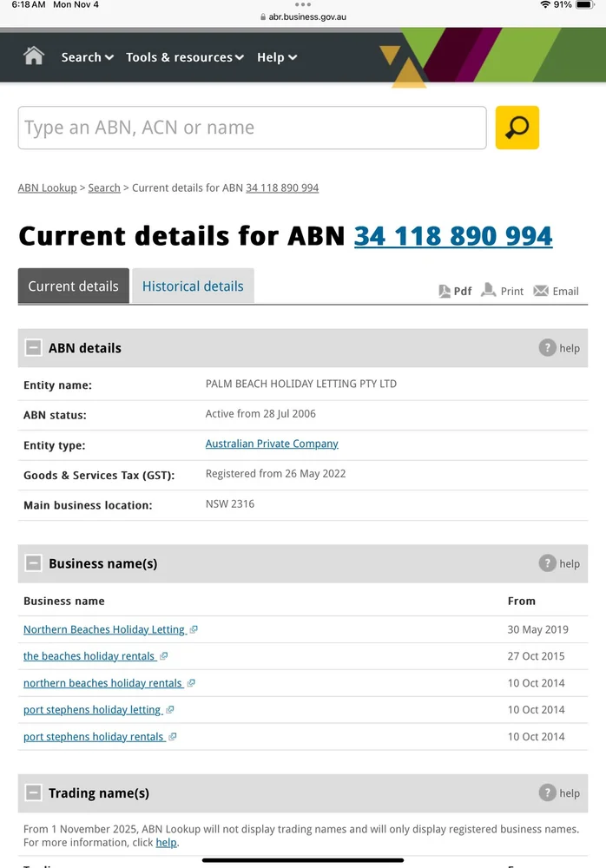Click external link icon beside port stephens holiday rentals
This screenshot has height=868, width=606.
point(172,737)
